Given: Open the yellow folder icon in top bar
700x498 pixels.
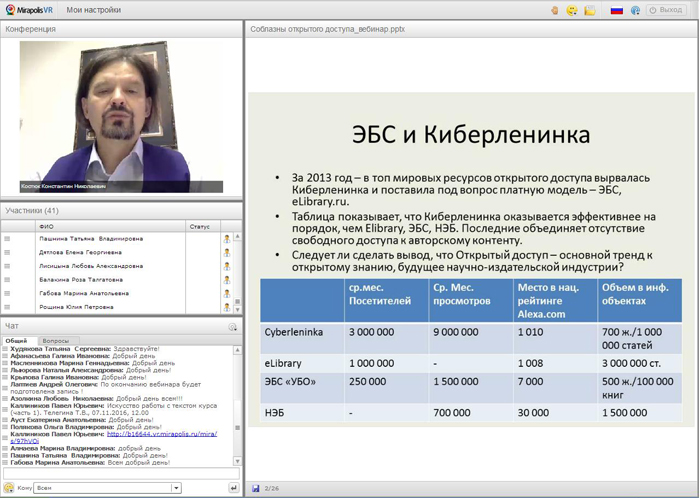Looking at the screenshot, I should coord(590,10).
